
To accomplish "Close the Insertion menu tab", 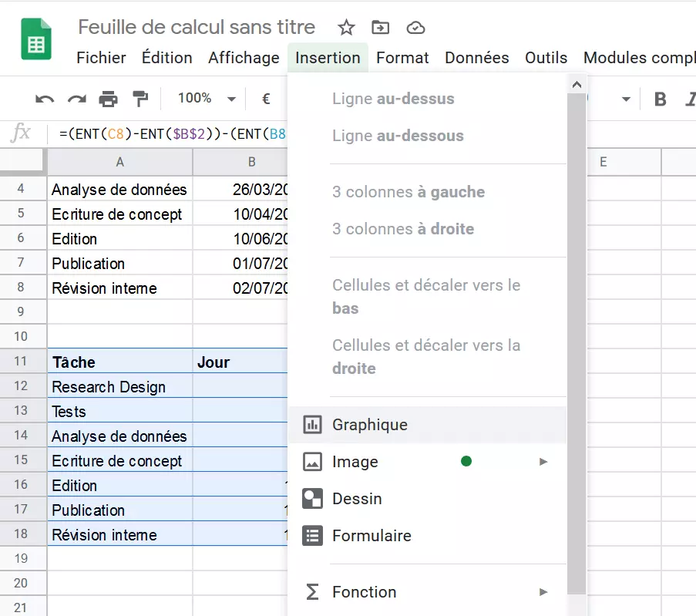I will tap(328, 58).
